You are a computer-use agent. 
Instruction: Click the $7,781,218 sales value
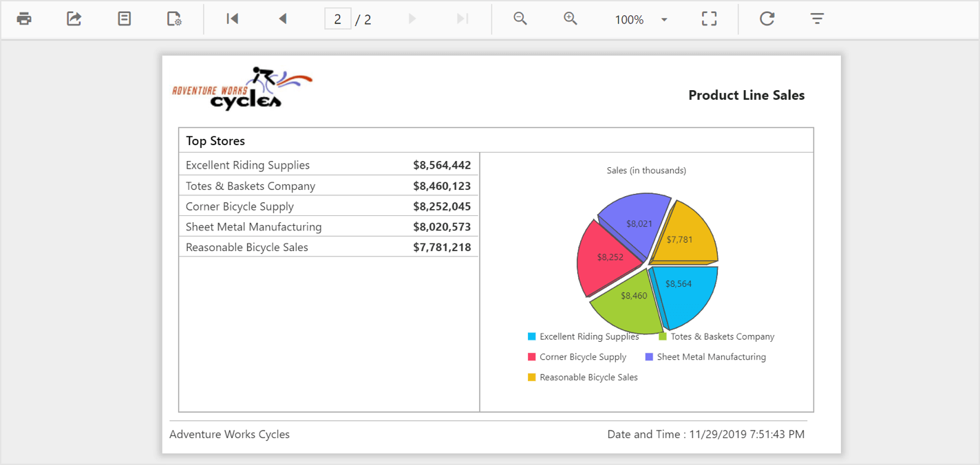(x=442, y=247)
